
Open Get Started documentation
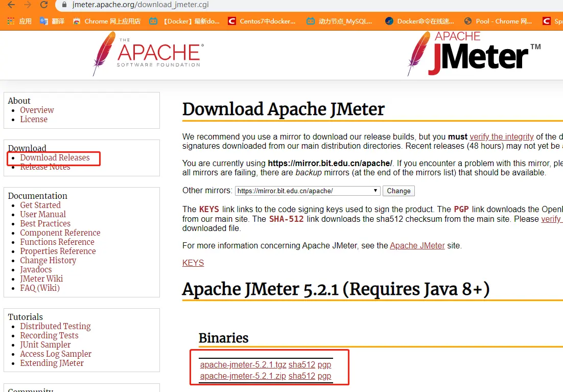40,205
